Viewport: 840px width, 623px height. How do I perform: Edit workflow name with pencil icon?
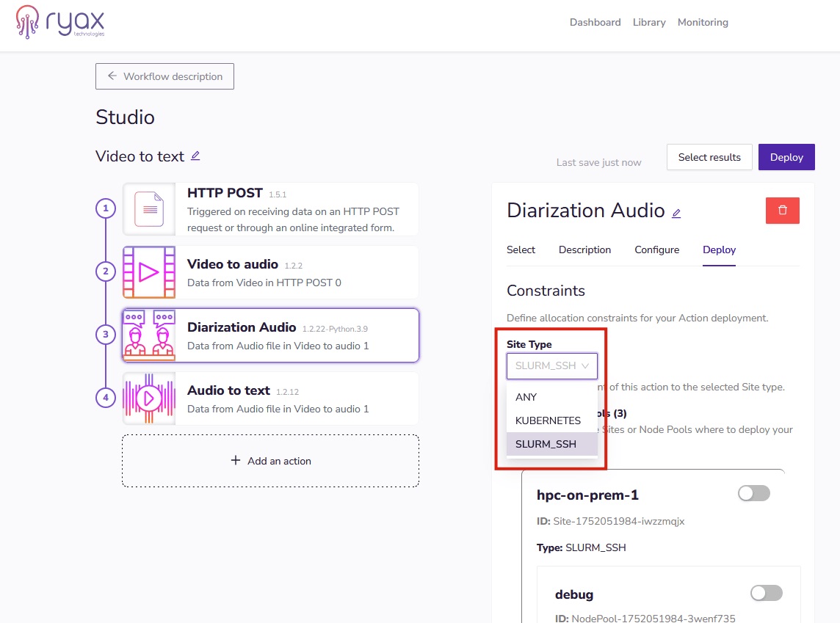[195, 156]
